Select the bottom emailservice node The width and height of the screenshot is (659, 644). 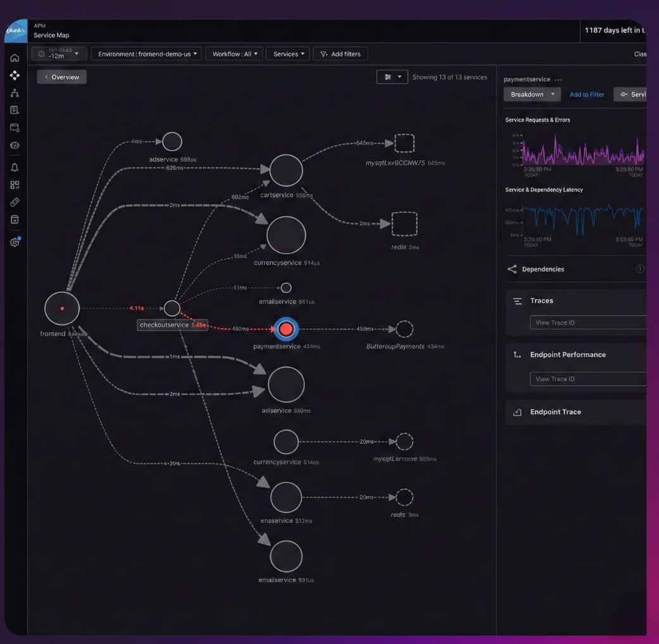(x=286, y=556)
